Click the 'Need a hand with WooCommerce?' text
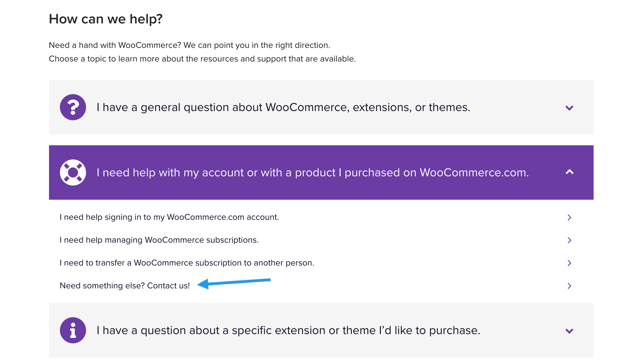This screenshot has width=623, height=364. (189, 45)
